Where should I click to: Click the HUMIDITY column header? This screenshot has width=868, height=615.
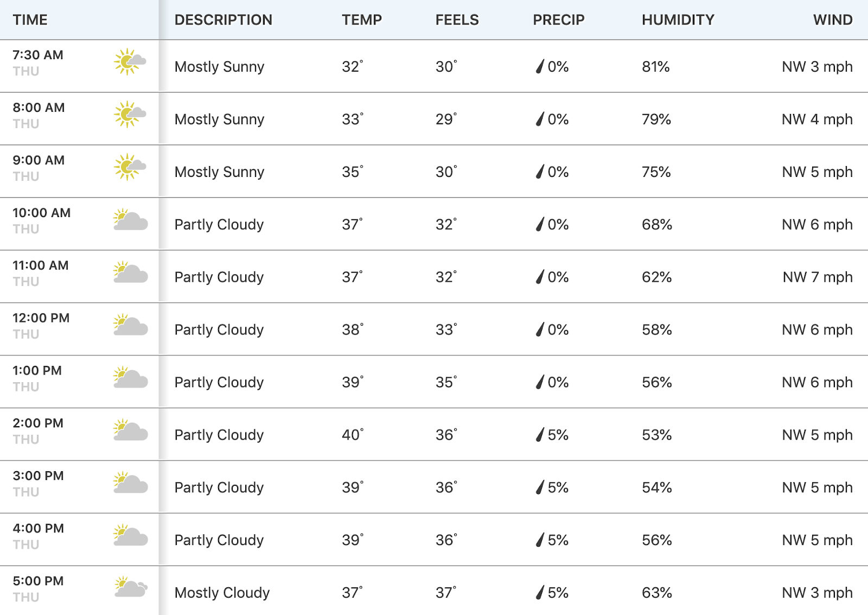pyautogui.click(x=678, y=20)
